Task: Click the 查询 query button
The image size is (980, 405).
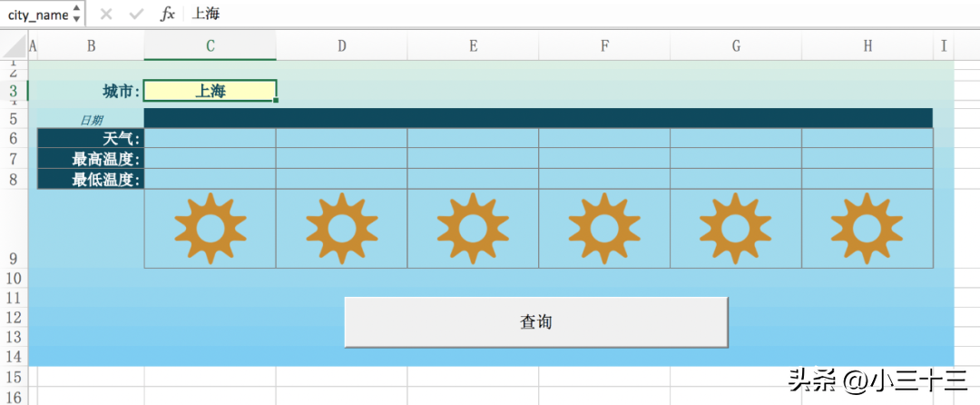Action: click(536, 321)
